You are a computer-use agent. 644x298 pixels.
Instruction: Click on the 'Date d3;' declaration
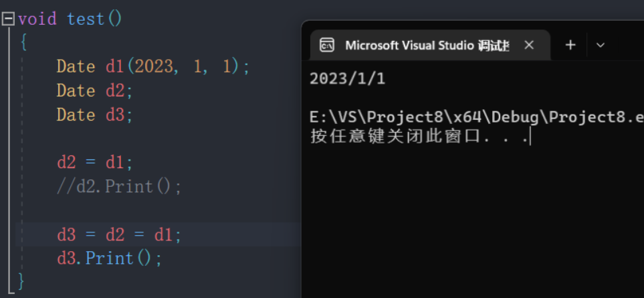(x=94, y=115)
